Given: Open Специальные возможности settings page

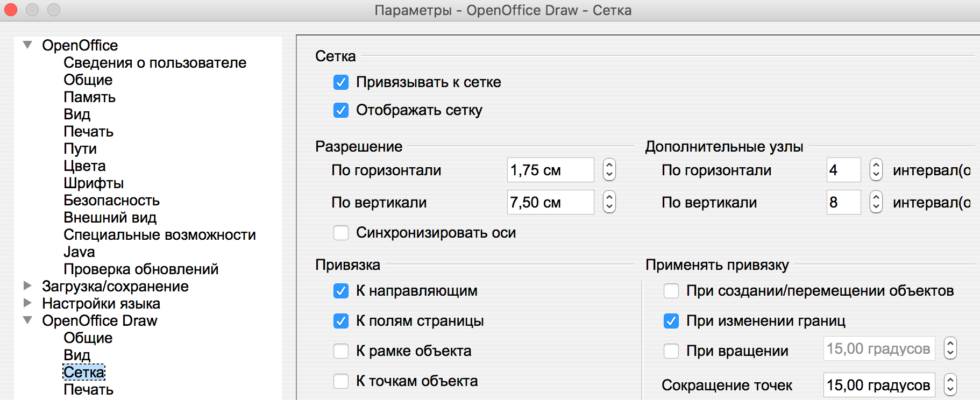Looking at the screenshot, I should coord(160,234).
